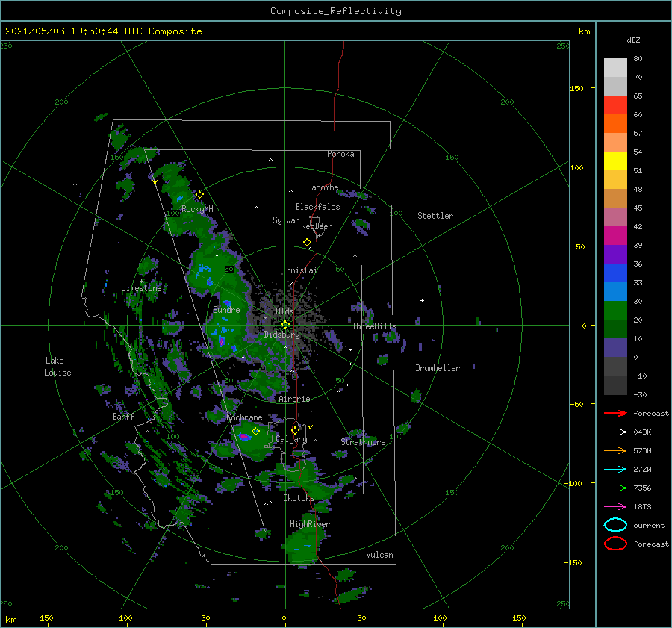Pick the purple 36-39 dBZ color swatch
This screenshot has width=672, height=628.
tap(615, 255)
